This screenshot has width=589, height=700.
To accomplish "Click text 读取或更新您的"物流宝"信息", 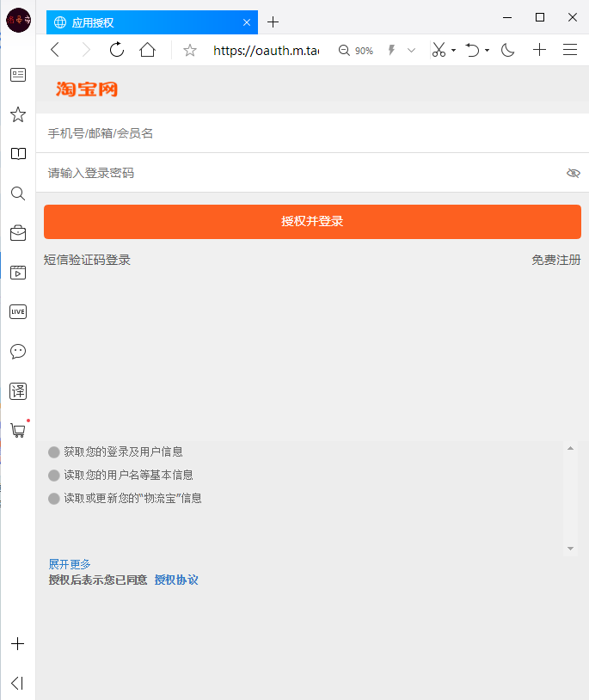I will (x=133, y=498).
